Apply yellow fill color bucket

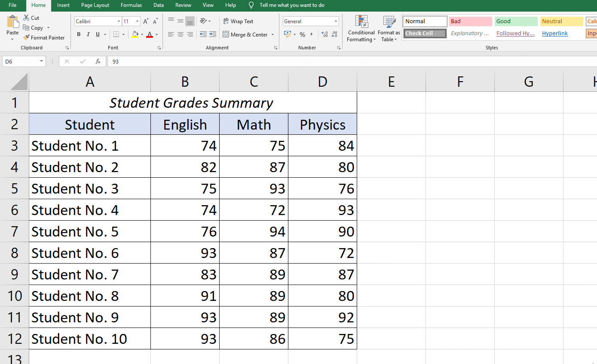tap(135, 34)
